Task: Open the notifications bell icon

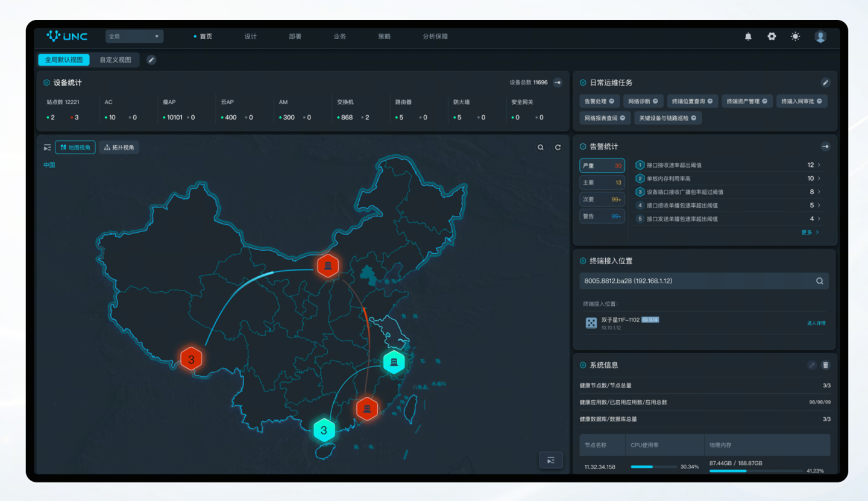Action: [748, 37]
